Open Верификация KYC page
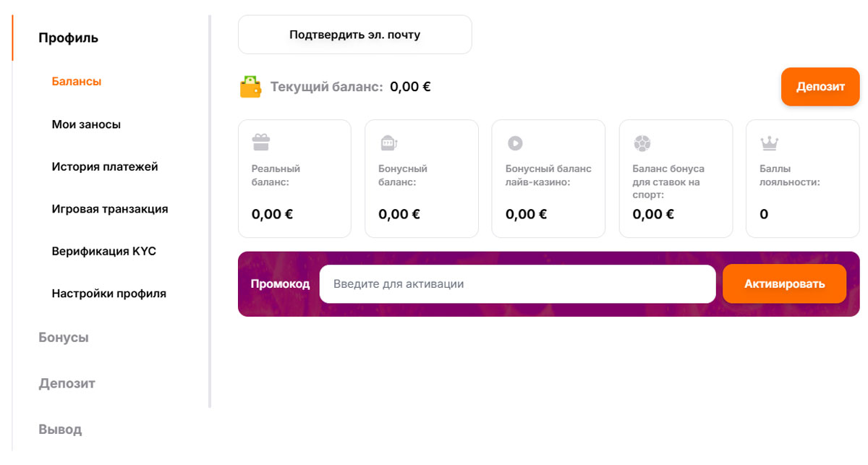 pos(104,252)
